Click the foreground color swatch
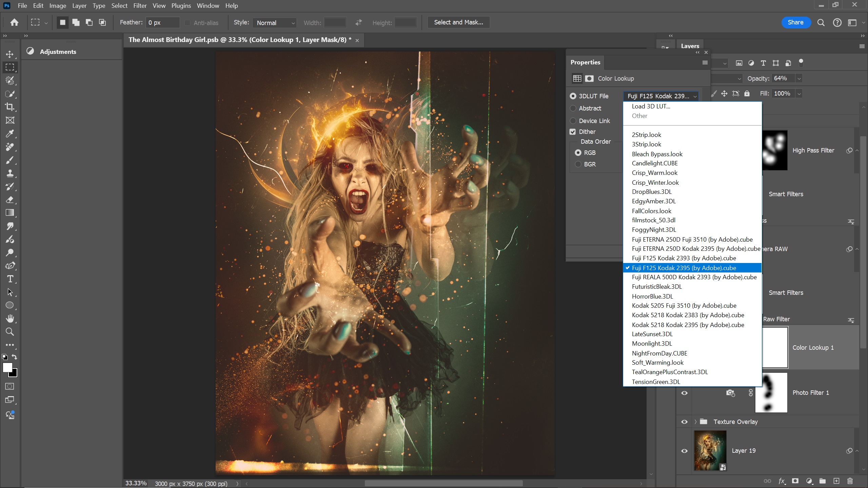Image resolution: width=868 pixels, height=488 pixels. coord(7,367)
